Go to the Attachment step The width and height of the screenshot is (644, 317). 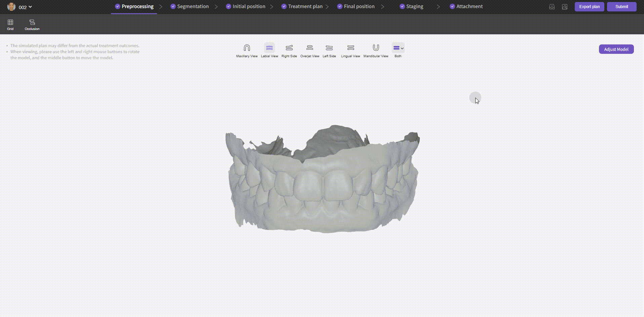(x=466, y=6)
